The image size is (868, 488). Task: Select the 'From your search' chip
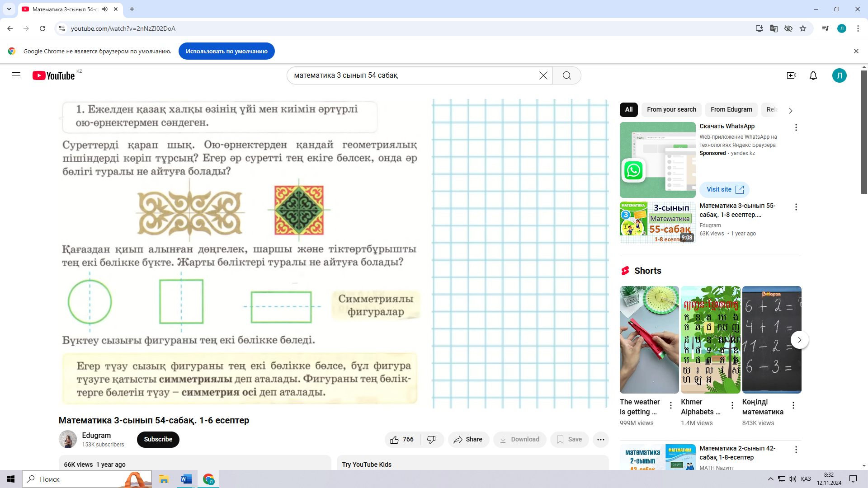click(x=671, y=109)
